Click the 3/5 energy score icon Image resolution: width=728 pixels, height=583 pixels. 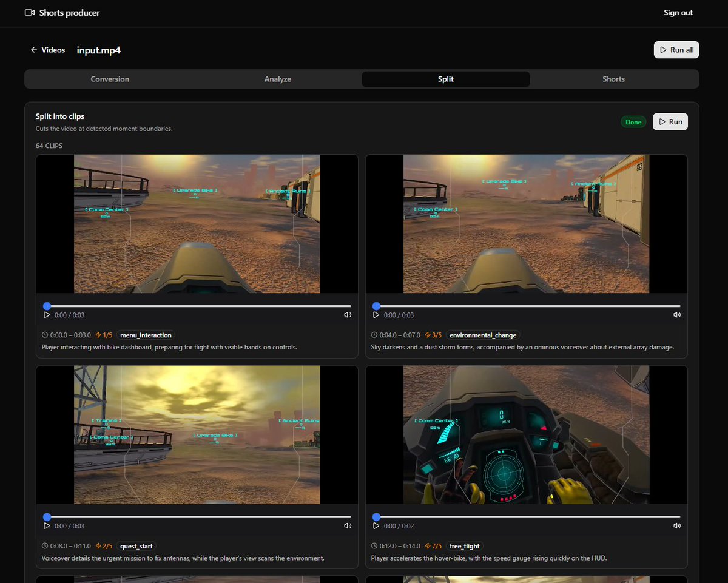pos(428,335)
